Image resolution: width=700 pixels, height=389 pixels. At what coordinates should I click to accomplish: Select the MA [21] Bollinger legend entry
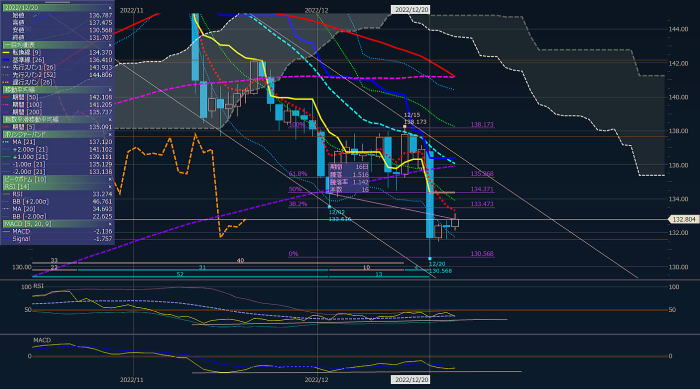tap(57, 142)
